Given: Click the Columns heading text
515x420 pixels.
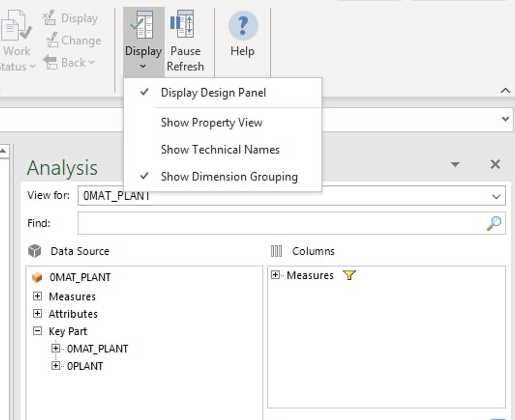Looking at the screenshot, I should 313,251.
